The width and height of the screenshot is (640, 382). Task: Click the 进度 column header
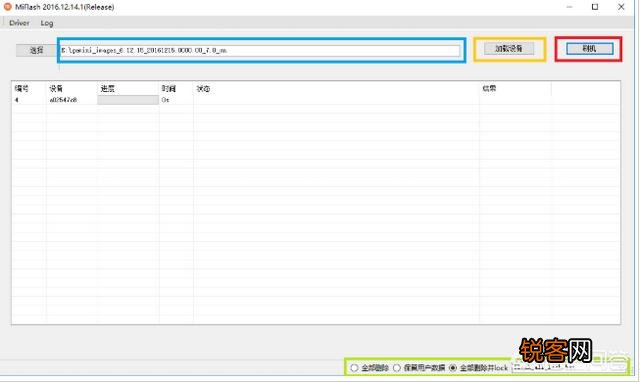(x=108, y=88)
